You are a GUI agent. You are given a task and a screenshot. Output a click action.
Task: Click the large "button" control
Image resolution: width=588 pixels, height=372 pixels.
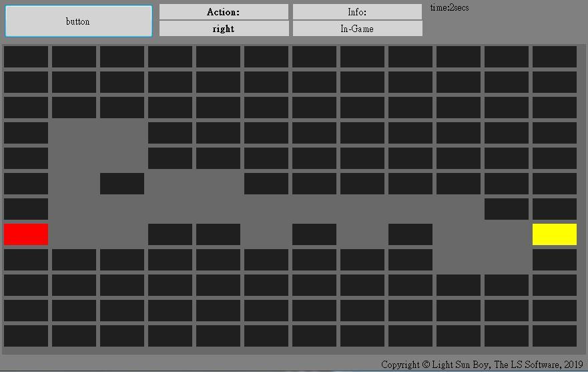(79, 21)
